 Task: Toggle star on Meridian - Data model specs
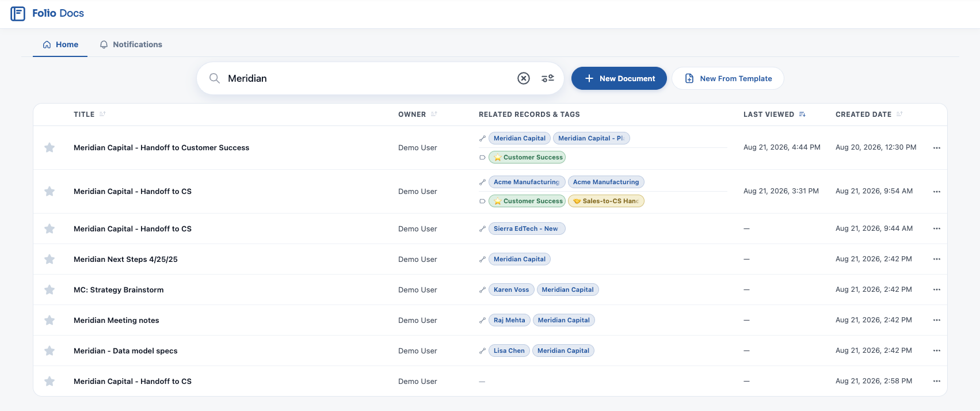pyautogui.click(x=49, y=351)
